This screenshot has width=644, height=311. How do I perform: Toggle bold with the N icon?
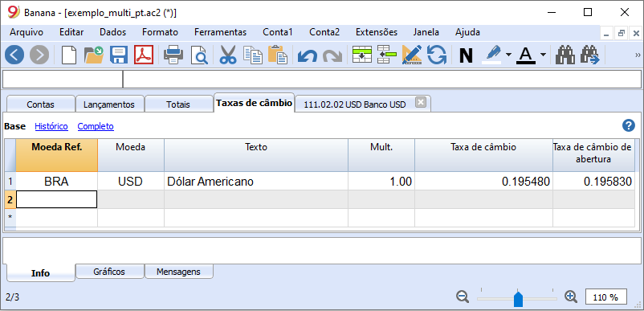pos(466,55)
